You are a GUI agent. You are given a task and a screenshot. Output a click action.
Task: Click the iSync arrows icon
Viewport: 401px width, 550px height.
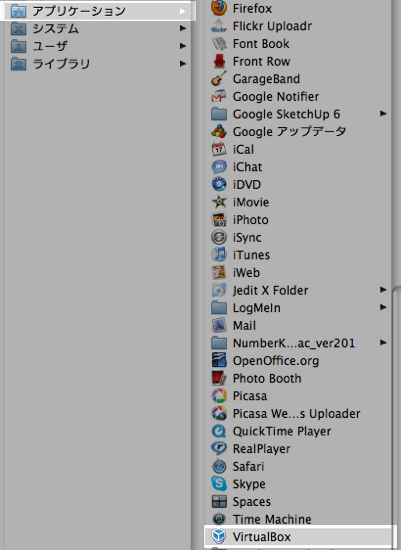click(x=219, y=237)
